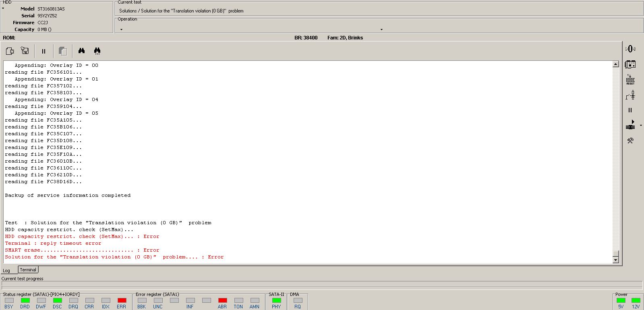Click the BR: 38400 baud rate text
Image resolution: width=644 pixels, height=310 pixels.
306,38
